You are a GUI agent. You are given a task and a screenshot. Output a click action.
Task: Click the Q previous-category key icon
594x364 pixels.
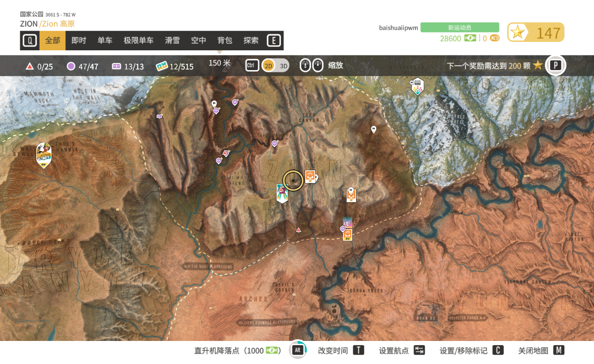pos(30,40)
